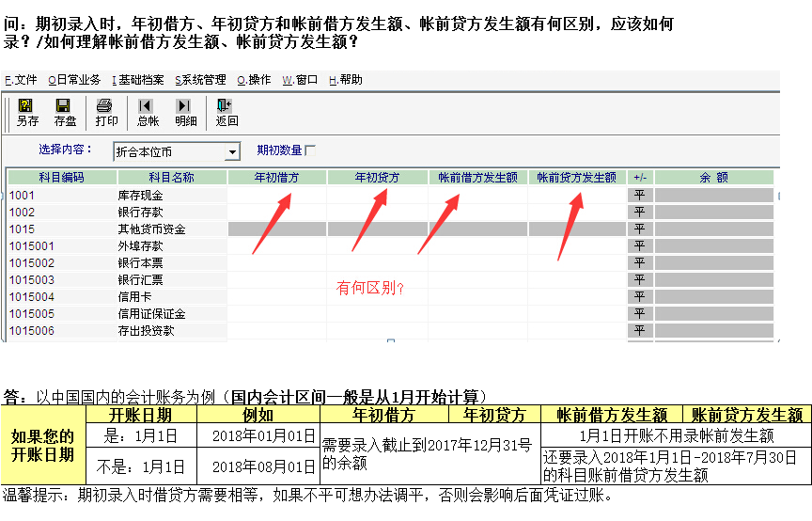Click the 平 balance indicator for 1015006
This screenshot has width=812, height=521.
[x=640, y=331]
